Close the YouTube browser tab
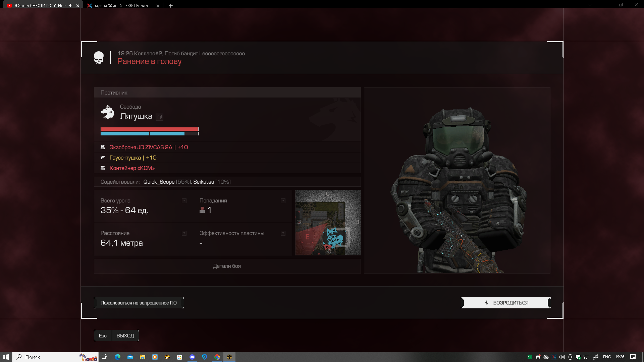This screenshot has height=362, width=644. point(78,5)
